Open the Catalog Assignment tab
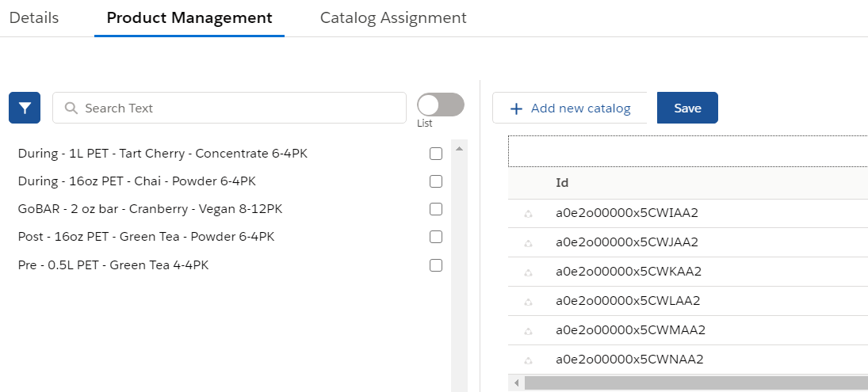 [x=393, y=17]
